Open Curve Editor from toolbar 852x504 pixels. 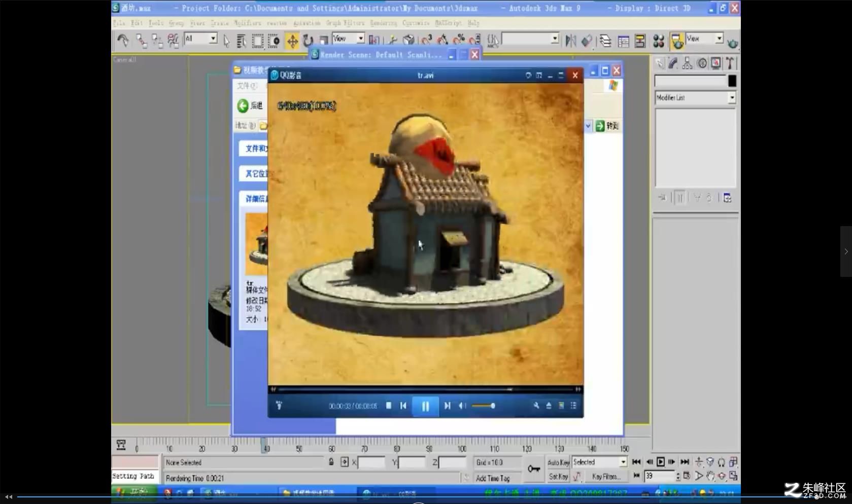click(x=623, y=41)
